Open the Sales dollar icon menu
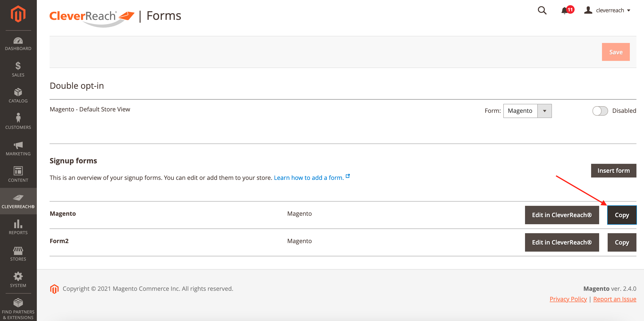The height and width of the screenshot is (321, 644). 18,69
